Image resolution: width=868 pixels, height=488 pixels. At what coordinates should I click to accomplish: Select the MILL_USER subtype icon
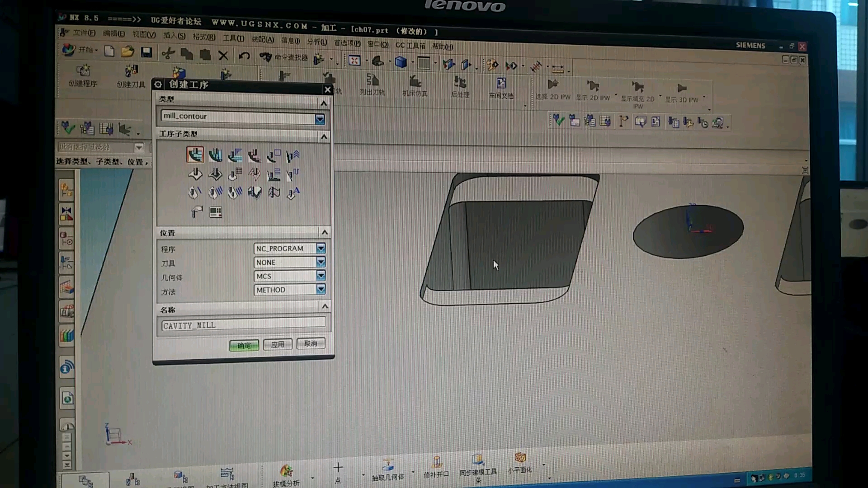tap(196, 211)
